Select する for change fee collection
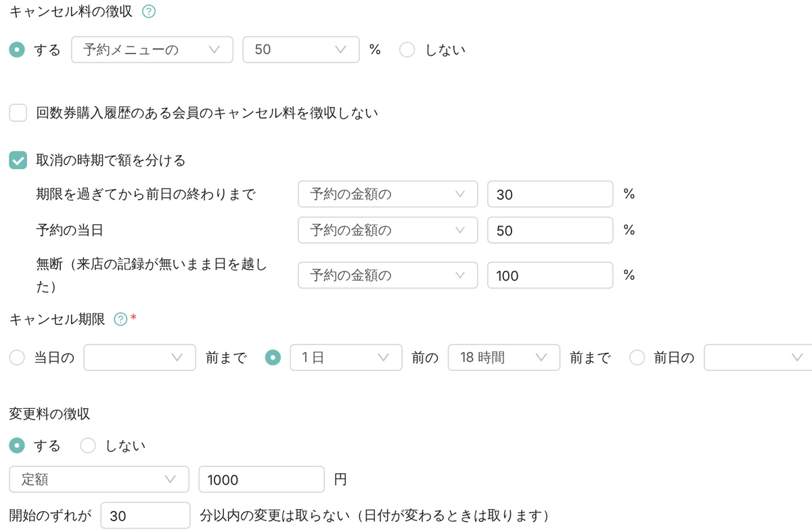 [18, 445]
